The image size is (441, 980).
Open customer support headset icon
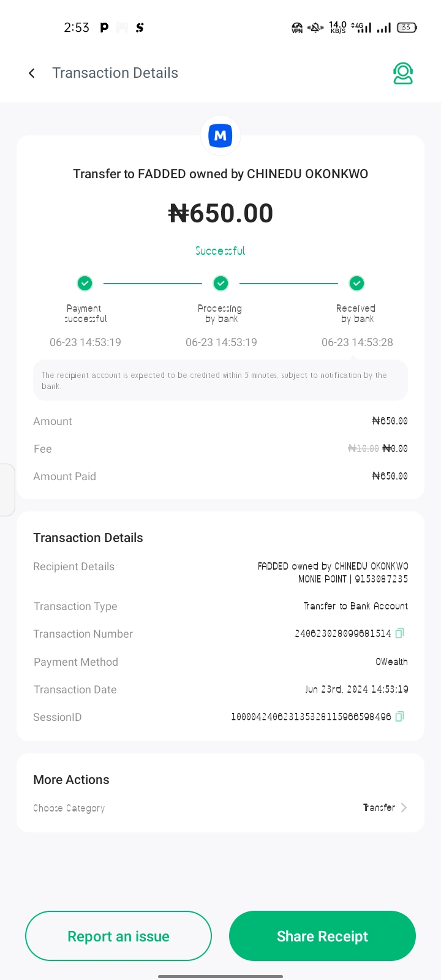(403, 73)
